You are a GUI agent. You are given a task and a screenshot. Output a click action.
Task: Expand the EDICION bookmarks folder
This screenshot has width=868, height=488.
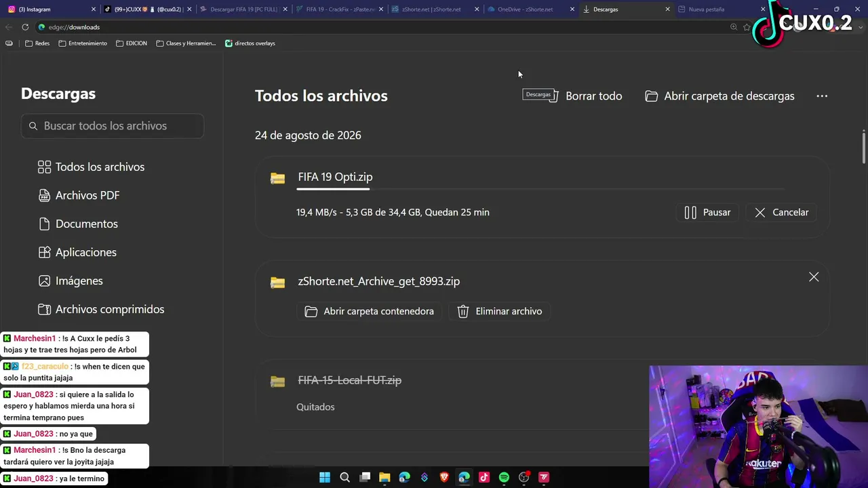click(x=132, y=43)
